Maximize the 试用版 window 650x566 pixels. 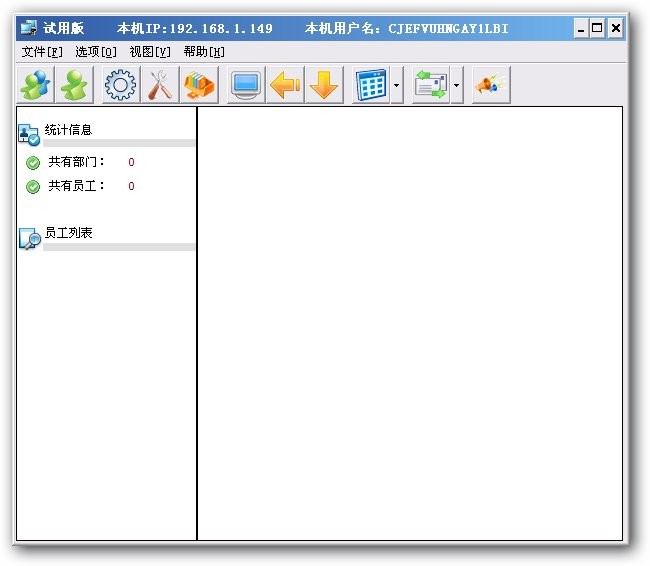coord(597,28)
